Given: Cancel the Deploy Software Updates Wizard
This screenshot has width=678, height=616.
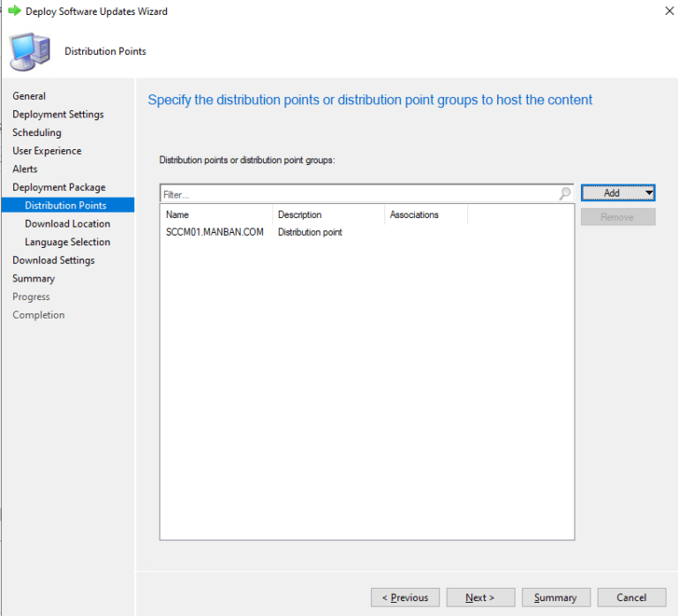Looking at the screenshot, I should coord(631,597).
